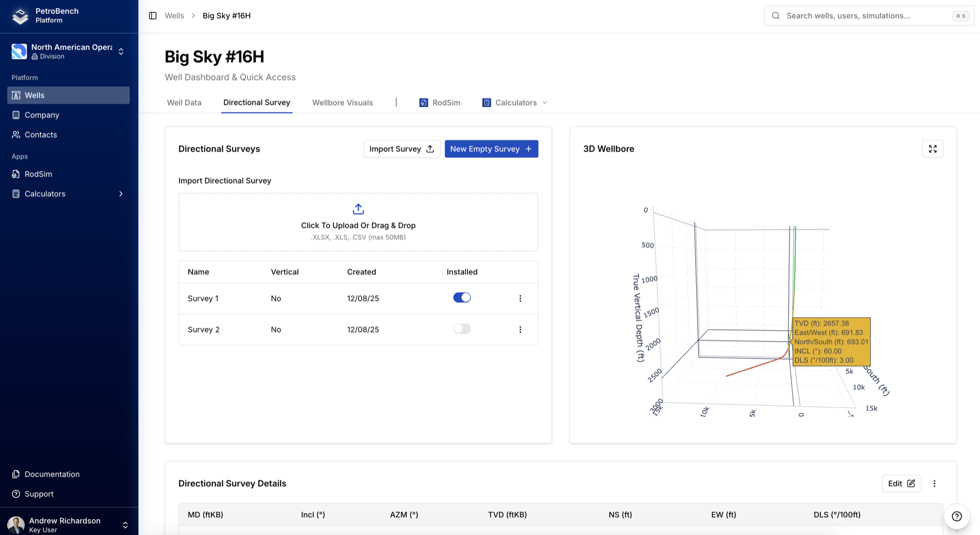Open the floating help button
The image size is (980, 535).
[x=957, y=516]
